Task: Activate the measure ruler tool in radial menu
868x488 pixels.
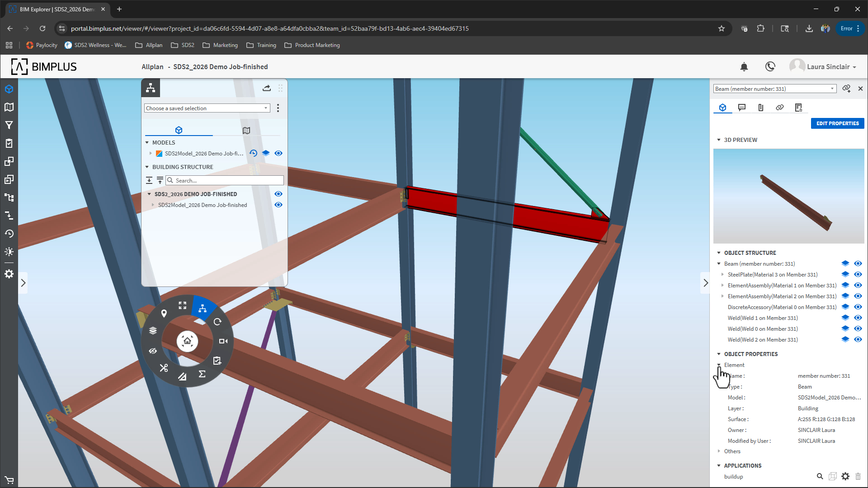Action: tap(182, 376)
